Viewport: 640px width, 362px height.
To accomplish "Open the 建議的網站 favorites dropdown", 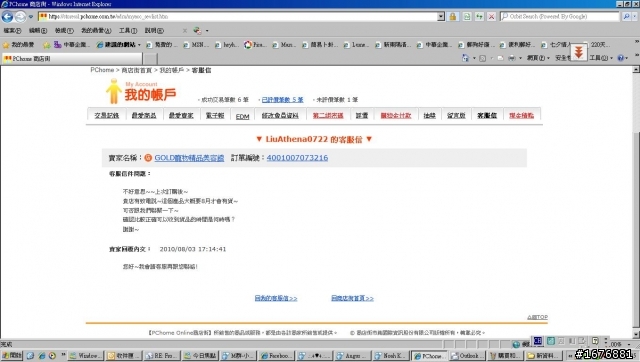I will pyautogui.click(x=118, y=44).
